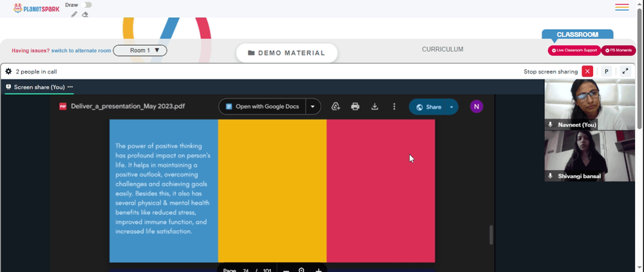Stop screen sharing with the red X
The height and width of the screenshot is (272, 644).
(x=587, y=72)
